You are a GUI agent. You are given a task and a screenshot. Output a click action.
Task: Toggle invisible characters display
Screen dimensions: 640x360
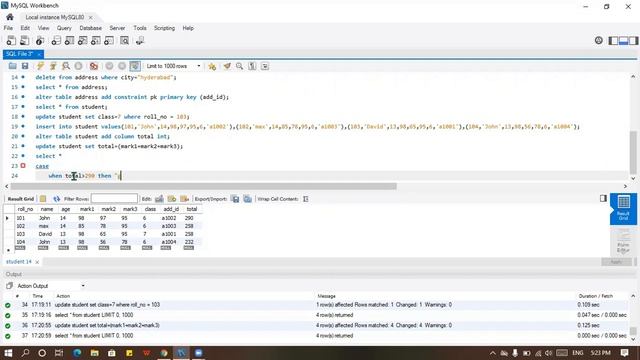tap(252, 66)
